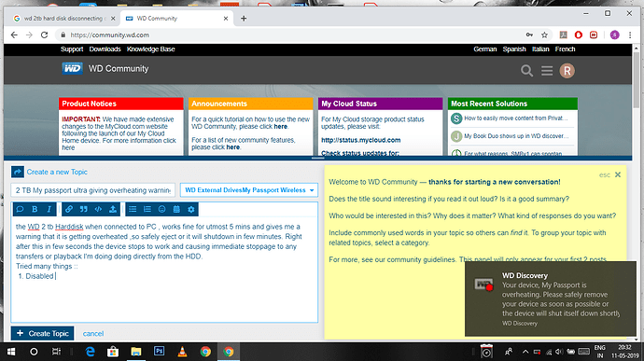Open Chrome profile avatar icon
Screen dimensions: 644x361
pos(614,35)
